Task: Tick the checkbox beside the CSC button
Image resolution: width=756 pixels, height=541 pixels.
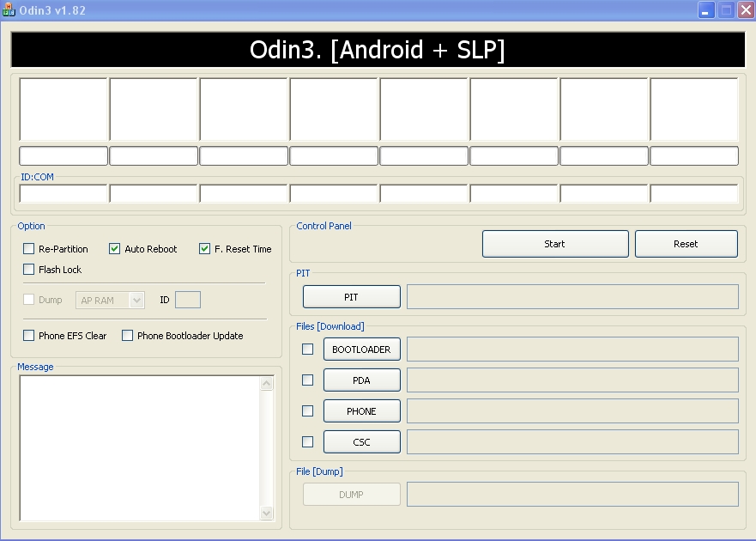Action: point(306,441)
